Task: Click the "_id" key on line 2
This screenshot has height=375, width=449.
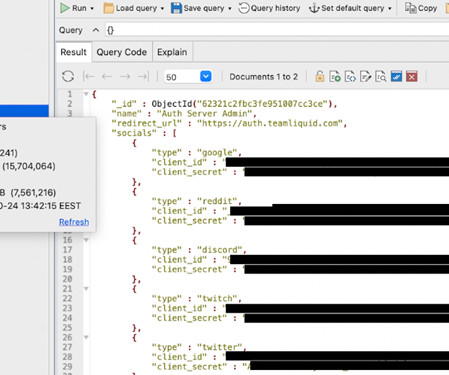Action: (x=124, y=104)
